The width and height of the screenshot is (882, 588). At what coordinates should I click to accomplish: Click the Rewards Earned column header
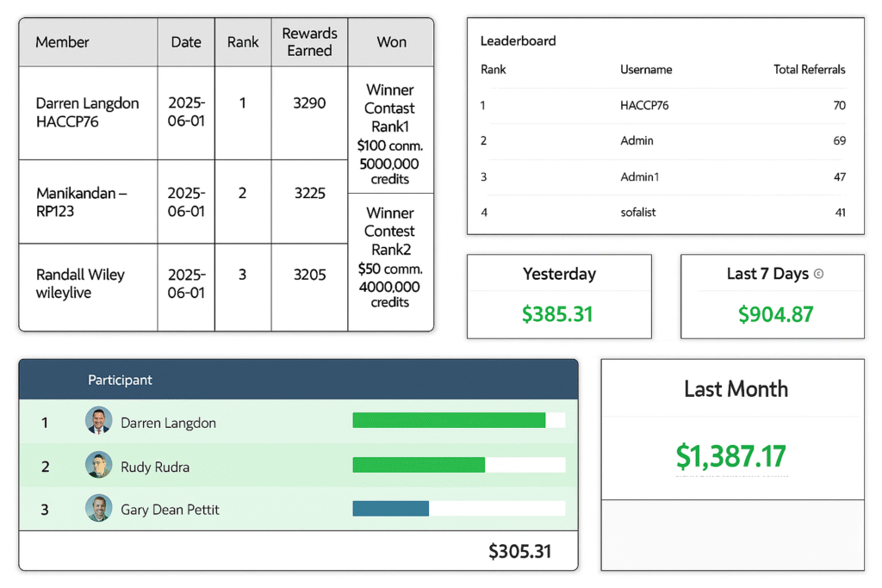[x=309, y=42]
